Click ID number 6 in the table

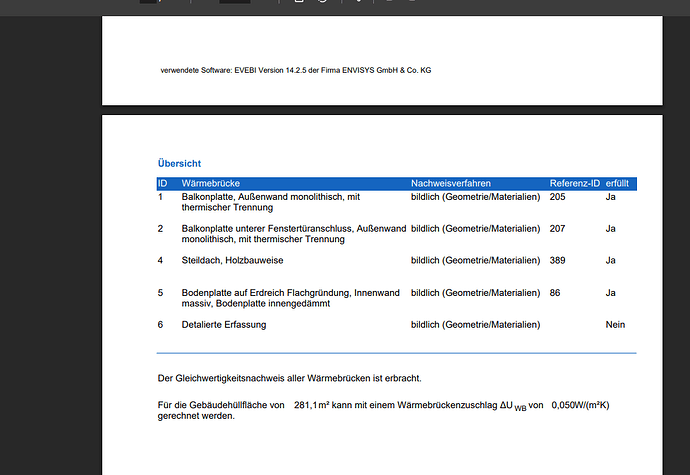(160, 324)
